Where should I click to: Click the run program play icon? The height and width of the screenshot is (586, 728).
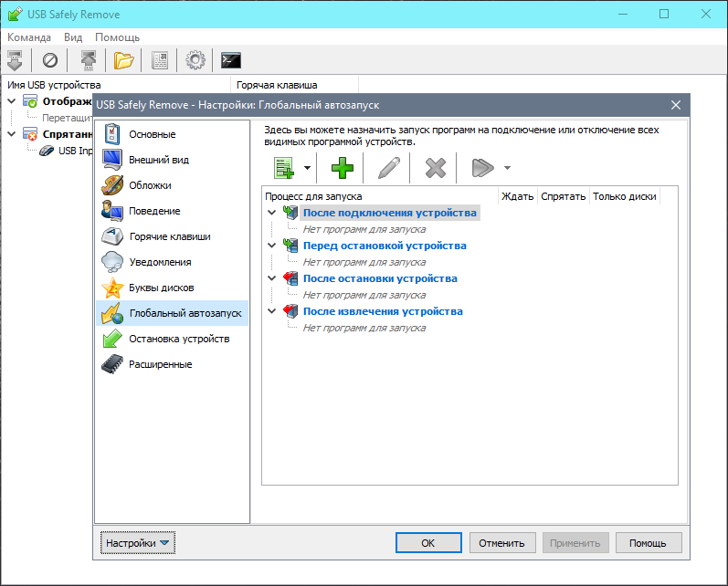point(482,167)
